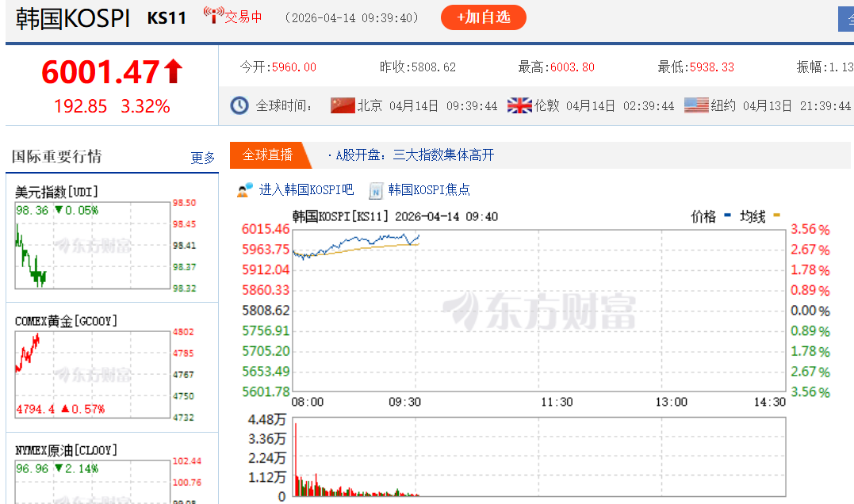854x504 pixels.
Task: Click the red up triangle next to 0.57%
Action: coord(65,408)
